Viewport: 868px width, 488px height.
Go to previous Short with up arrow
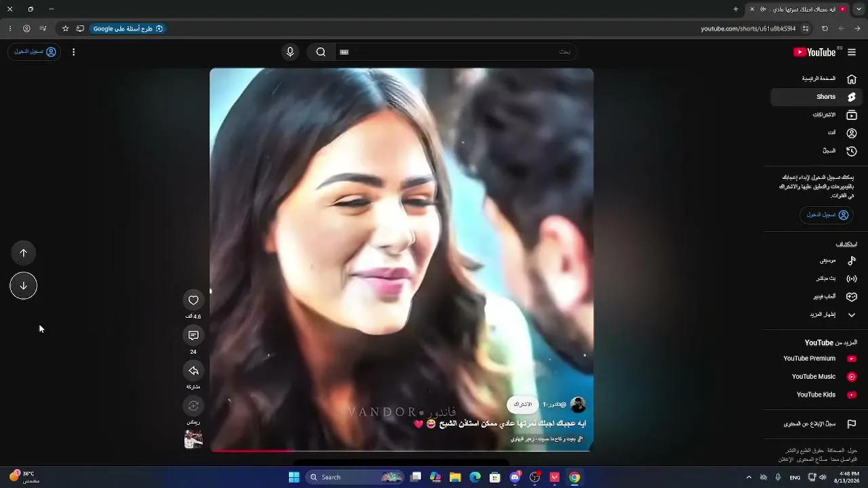(23, 253)
